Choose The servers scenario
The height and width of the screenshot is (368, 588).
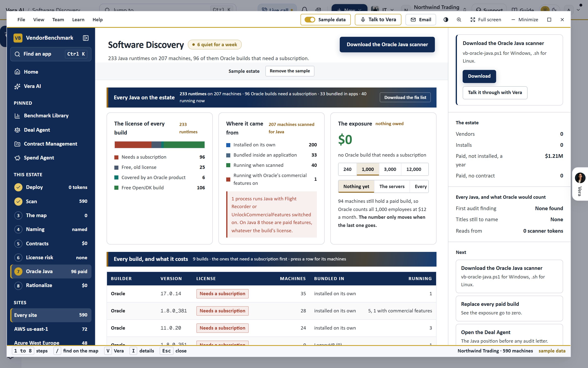(392, 186)
